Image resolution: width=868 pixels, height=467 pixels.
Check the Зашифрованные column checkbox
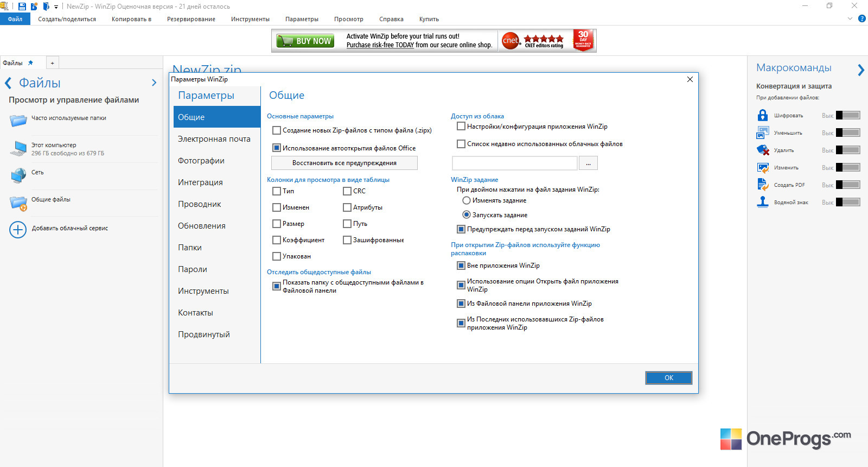coord(347,240)
